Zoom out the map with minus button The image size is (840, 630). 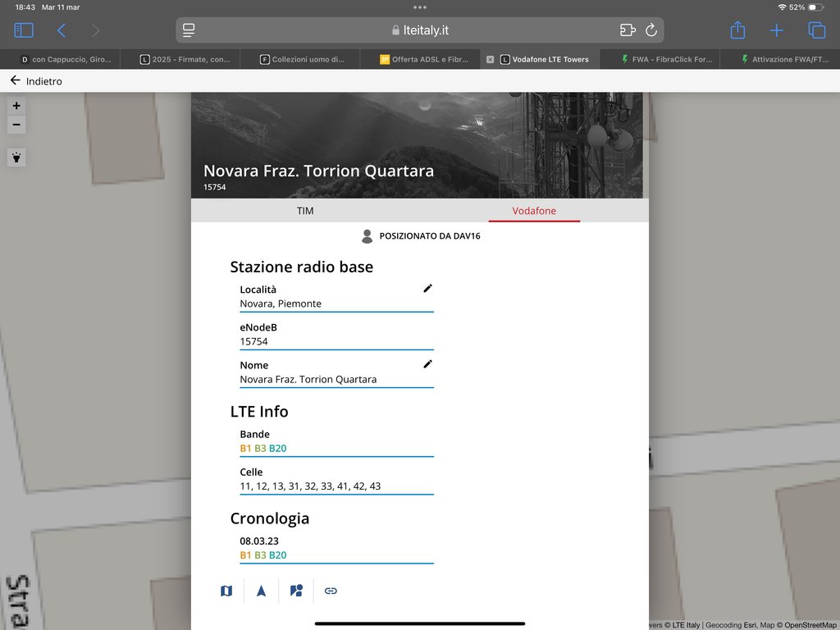16,125
